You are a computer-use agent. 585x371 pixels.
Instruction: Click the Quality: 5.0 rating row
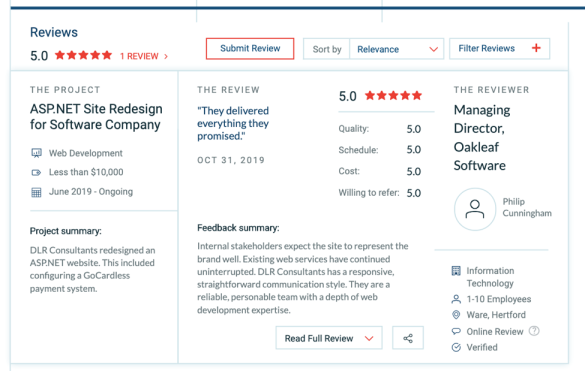point(380,129)
